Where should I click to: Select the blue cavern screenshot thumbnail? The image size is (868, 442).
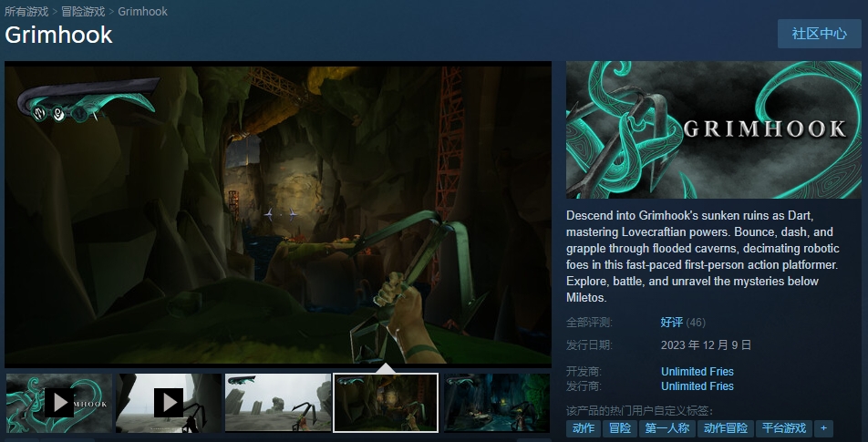pyautogui.click(x=497, y=403)
